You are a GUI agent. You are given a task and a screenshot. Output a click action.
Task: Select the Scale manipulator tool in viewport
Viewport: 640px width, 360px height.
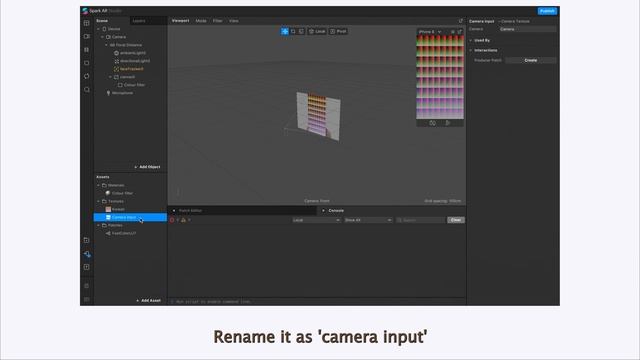[301, 31]
